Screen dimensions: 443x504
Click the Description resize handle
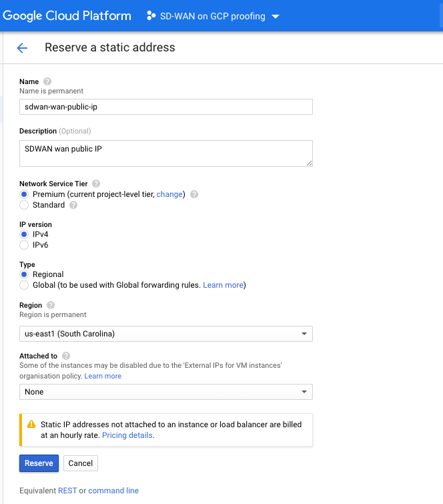pos(309,164)
